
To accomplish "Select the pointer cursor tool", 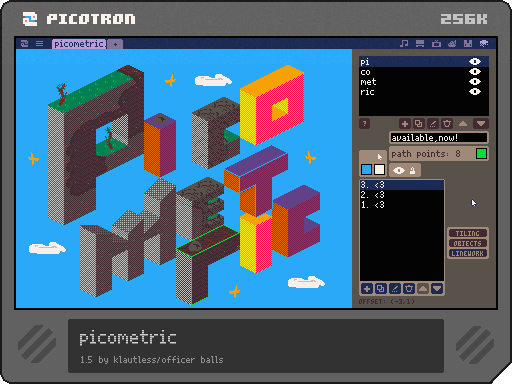I will tap(380, 157).
